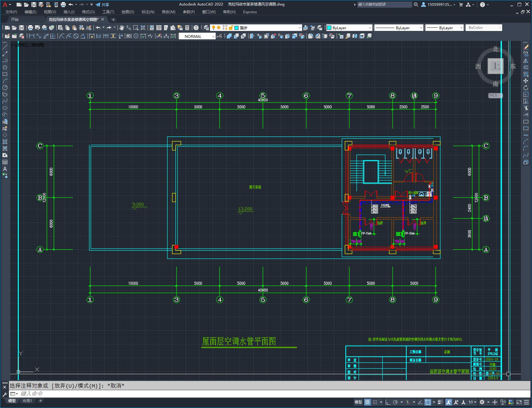Select the Rectangle draw tool
The height and width of the screenshot is (408, 532).
[5, 74]
